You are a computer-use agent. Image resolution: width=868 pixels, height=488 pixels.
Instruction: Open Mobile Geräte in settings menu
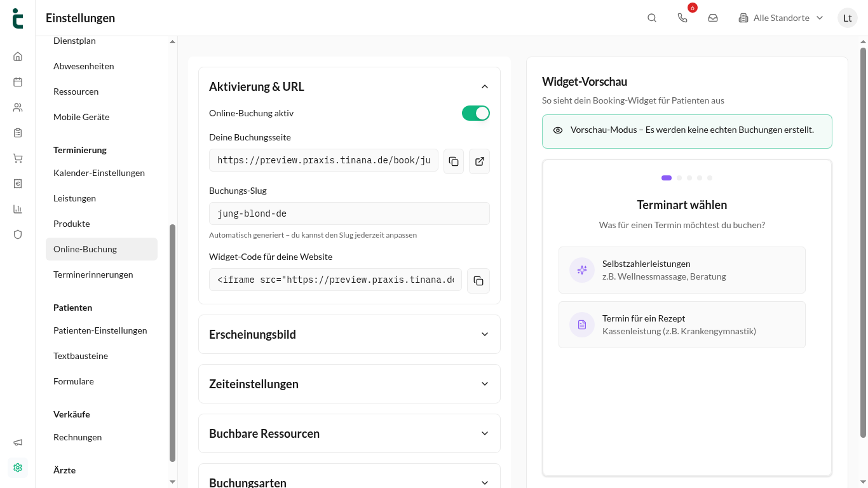pyautogui.click(x=102, y=117)
